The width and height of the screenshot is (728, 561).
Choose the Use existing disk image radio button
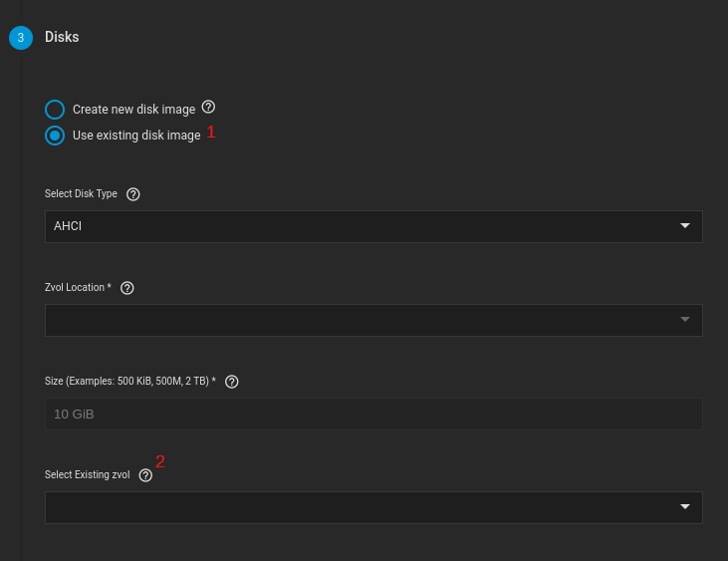tap(55, 136)
